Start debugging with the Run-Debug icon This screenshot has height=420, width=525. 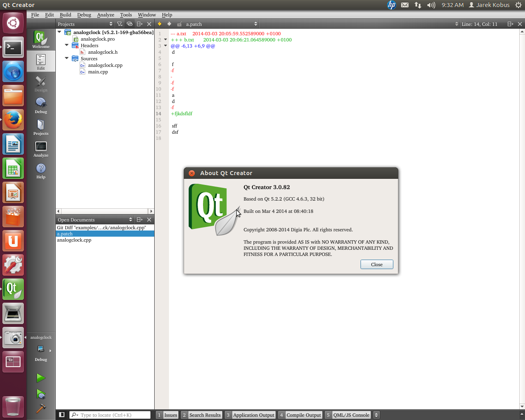(41, 394)
